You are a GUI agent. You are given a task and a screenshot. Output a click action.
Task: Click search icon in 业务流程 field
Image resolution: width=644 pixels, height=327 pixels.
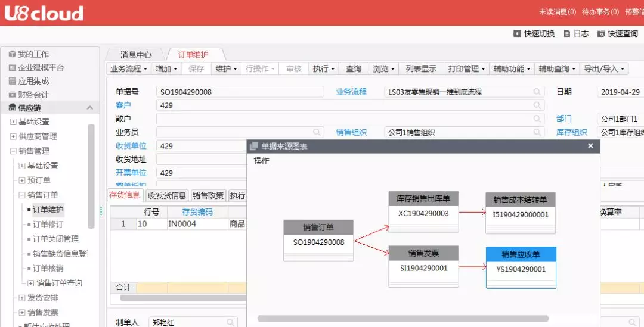(x=537, y=92)
